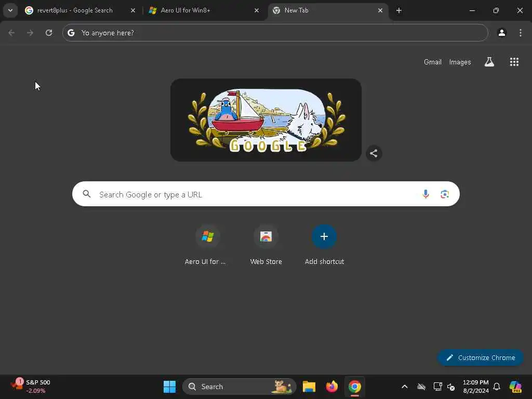Screen dimensions: 532x399
Task: Open Search Labs flask icon
Action: click(489, 62)
